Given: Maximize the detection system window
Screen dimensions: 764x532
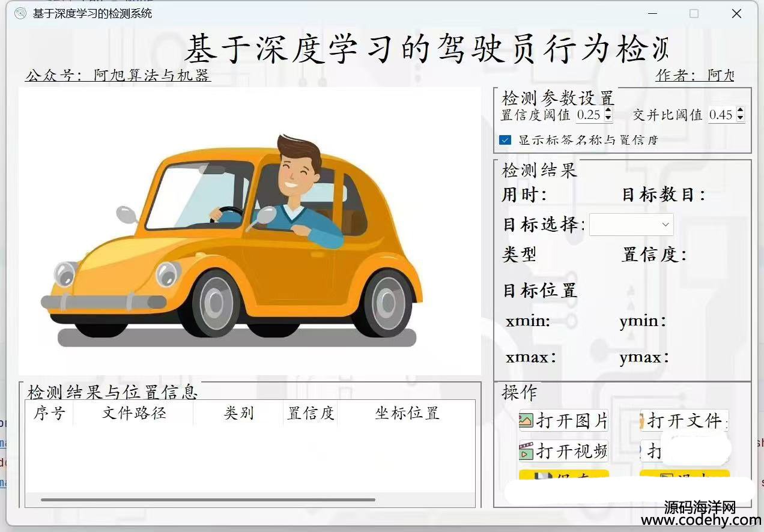Looking at the screenshot, I should click(694, 13).
